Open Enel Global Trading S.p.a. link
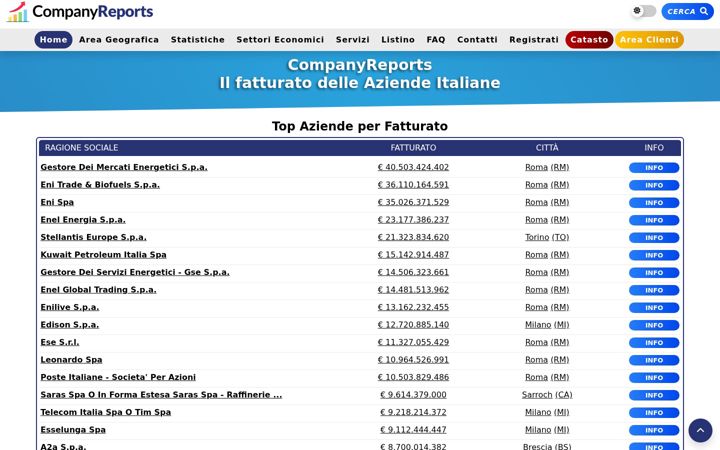This screenshot has height=450, width=720. point(98,290)
